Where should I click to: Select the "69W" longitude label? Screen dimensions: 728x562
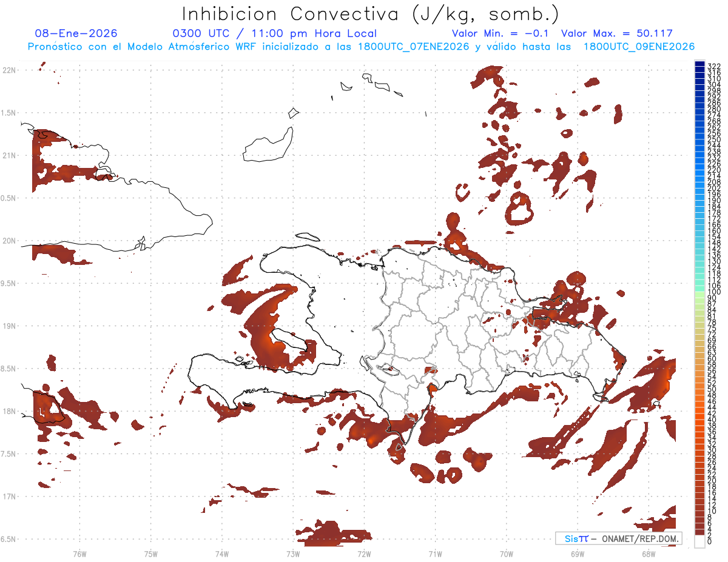578,554
